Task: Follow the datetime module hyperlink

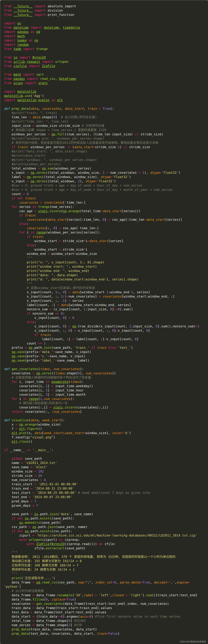Action: coord(21,28)
